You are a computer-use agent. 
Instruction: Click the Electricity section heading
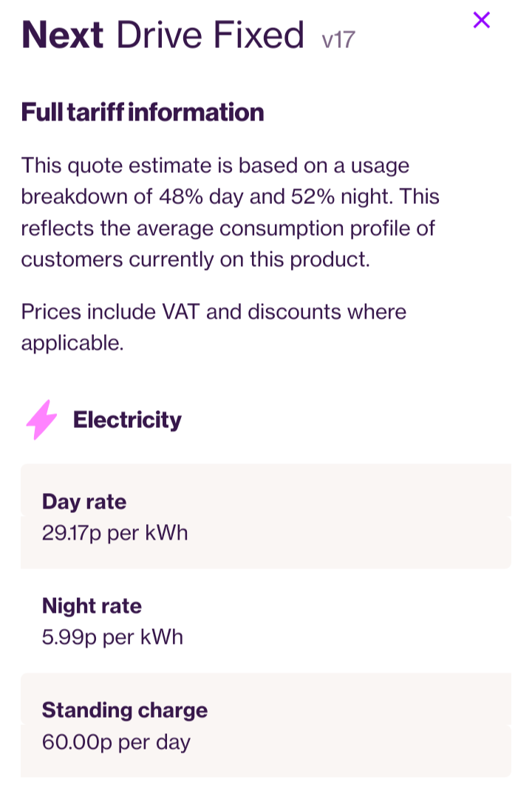[127, 420]
